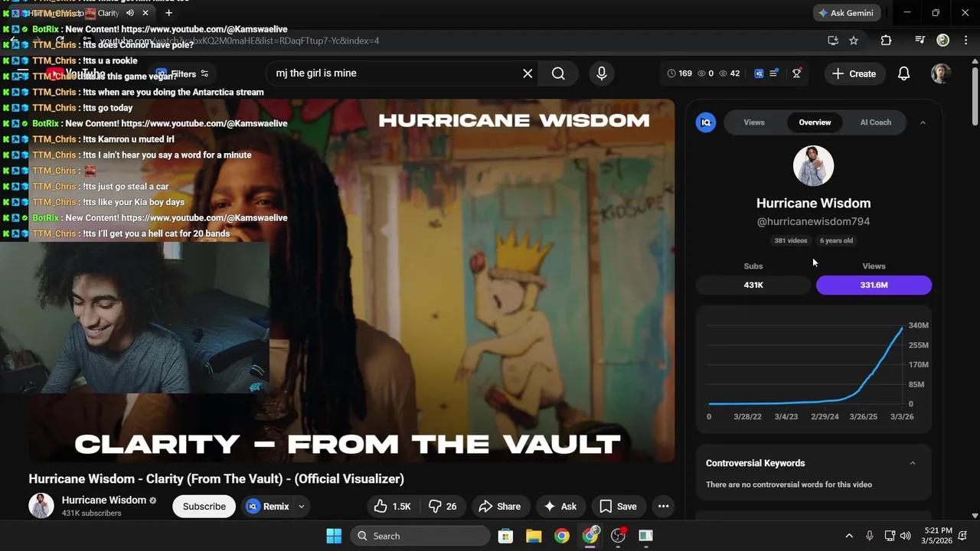The image size is (980, 551).
Task: Open the Hurricane Wisdom channel name link
Action: 104,500
